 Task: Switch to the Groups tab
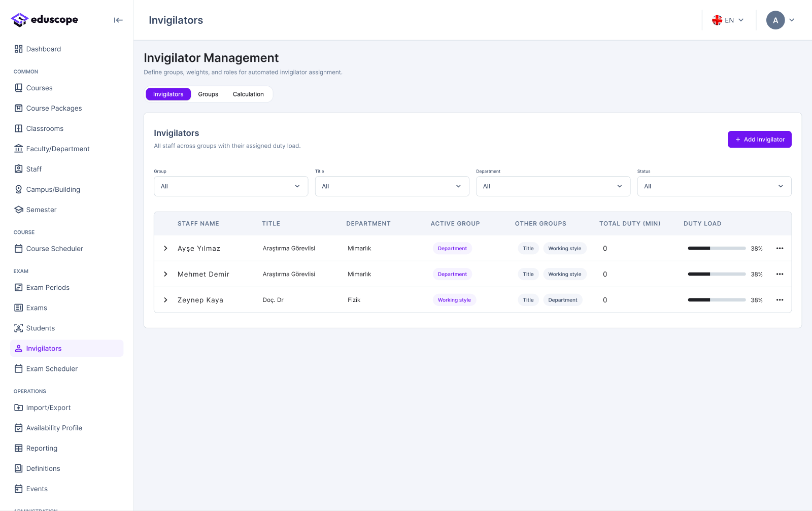(208, 94)
